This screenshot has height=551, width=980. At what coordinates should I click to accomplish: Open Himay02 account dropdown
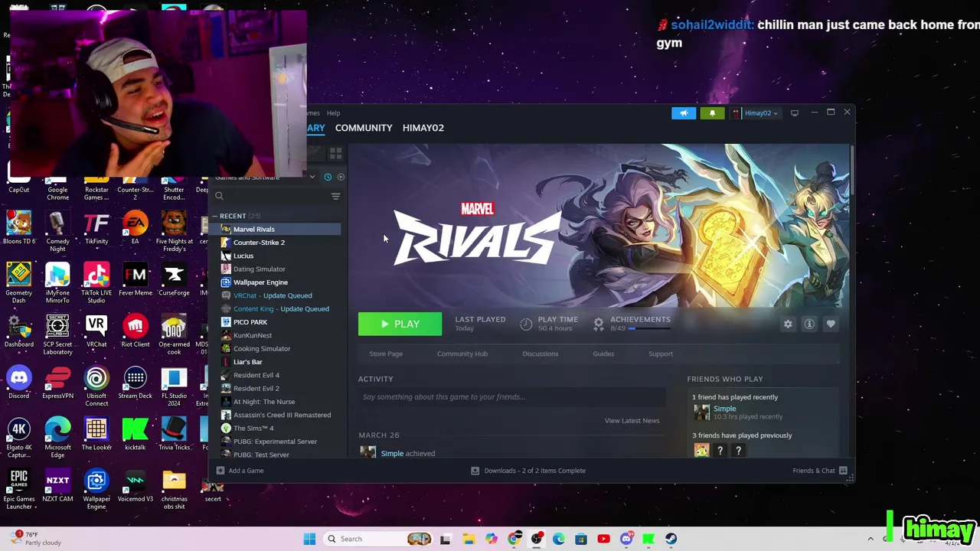pyautogui.click(x=756, y=113)
